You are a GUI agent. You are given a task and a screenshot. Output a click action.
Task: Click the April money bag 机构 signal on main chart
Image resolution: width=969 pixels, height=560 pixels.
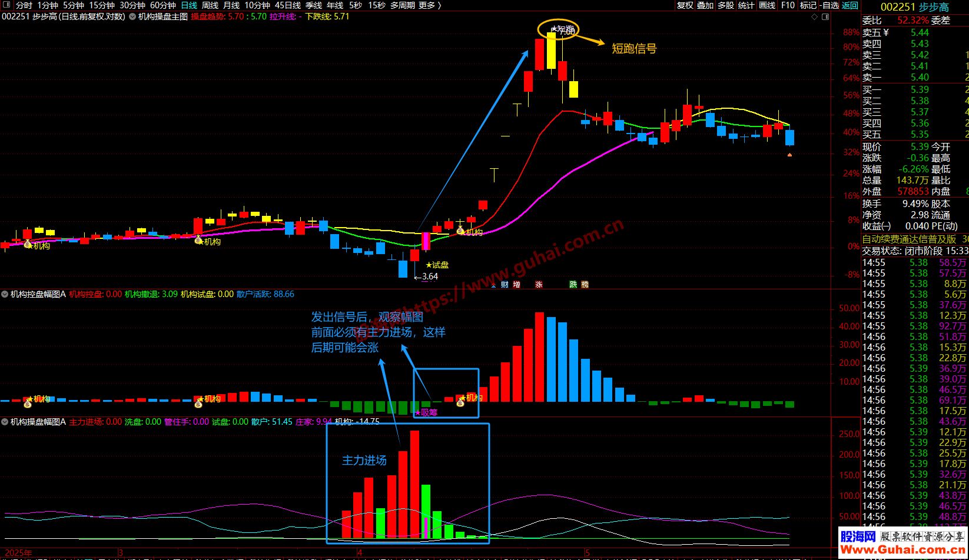tap(460, 231)
